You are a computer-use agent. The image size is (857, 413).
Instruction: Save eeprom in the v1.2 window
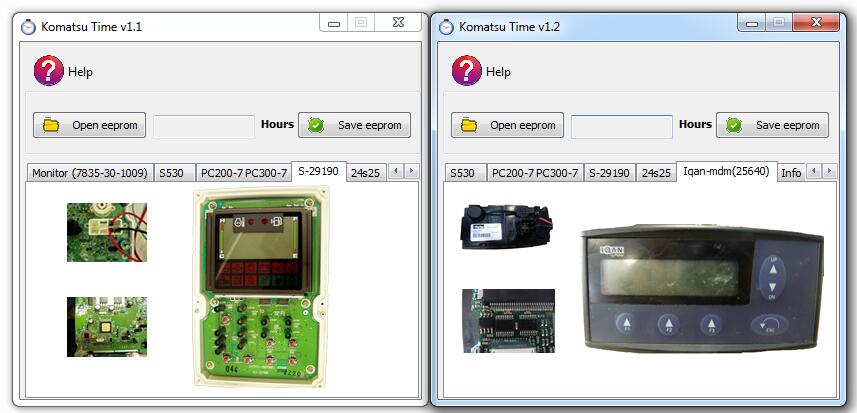[x=772, y=125]
